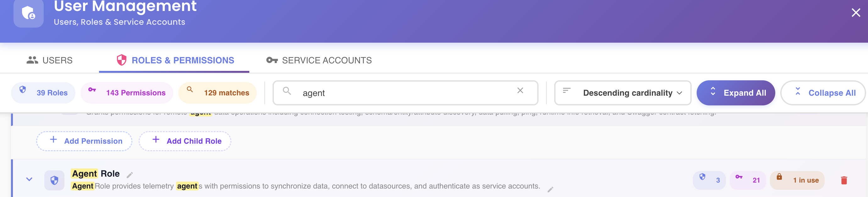Click Add Child Role button
The height and width of the screenshot is (197, 868).
pyautogui.click(x=185, y=141)
